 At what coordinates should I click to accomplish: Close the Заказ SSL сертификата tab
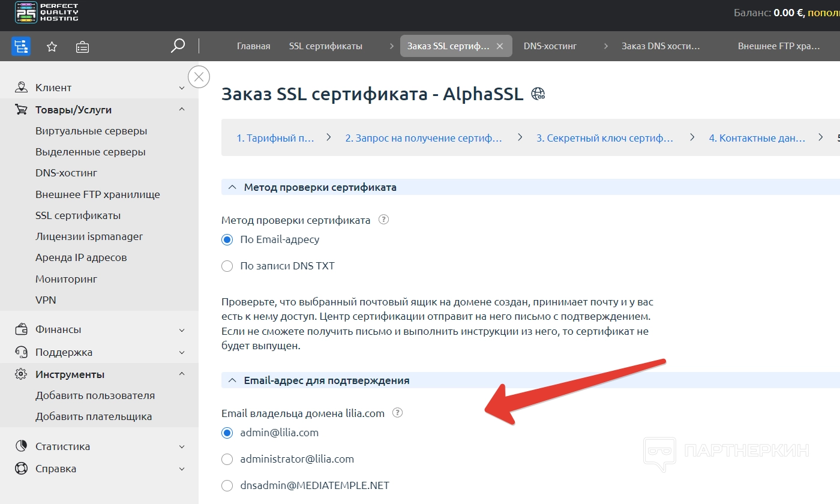point(500,46)
